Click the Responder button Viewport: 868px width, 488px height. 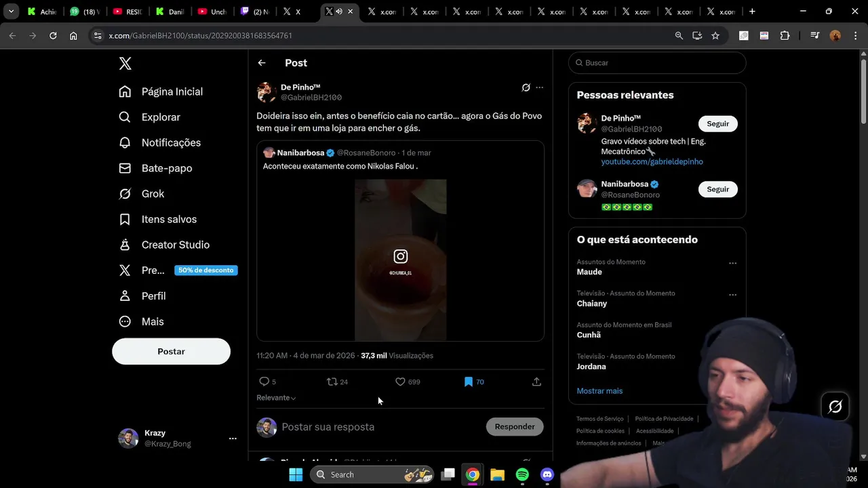coord(515,427)
